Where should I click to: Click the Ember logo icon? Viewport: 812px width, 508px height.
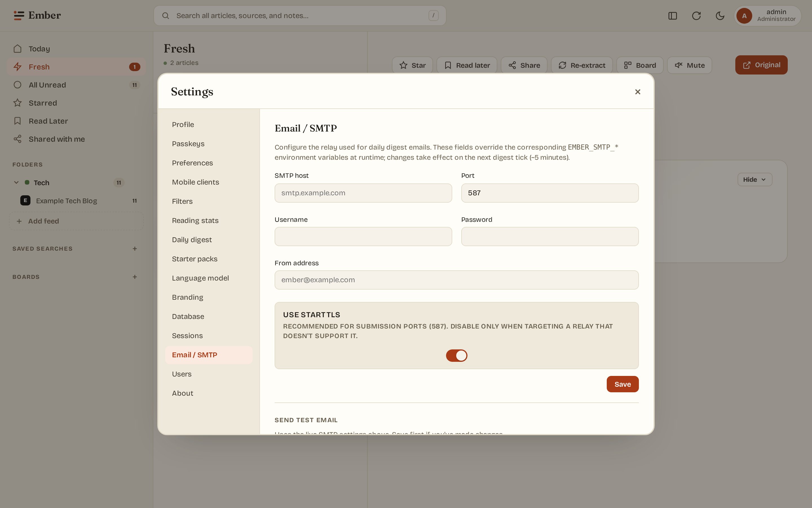pos(19,16)
